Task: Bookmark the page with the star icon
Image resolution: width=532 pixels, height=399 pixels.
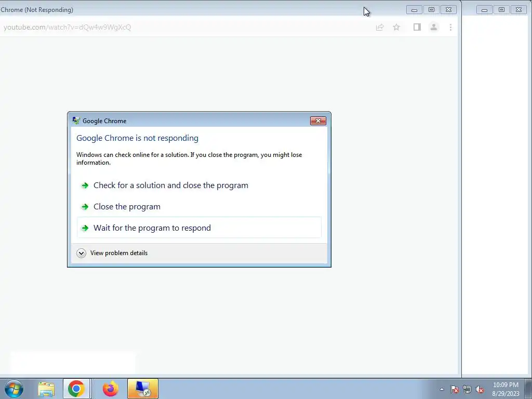Action: tap(396, 27)
